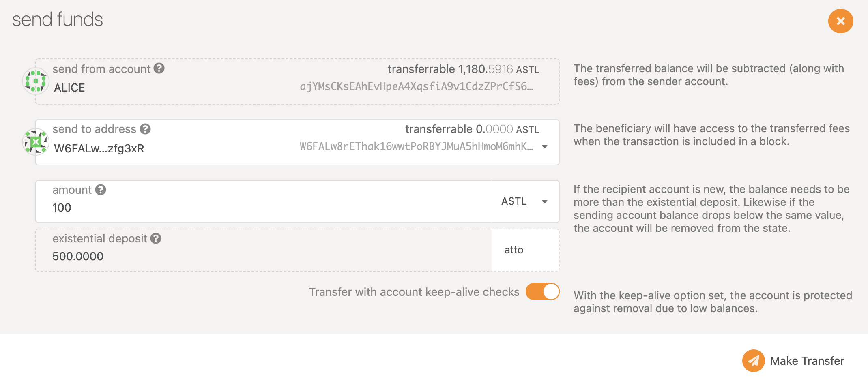Click help icon beside existential deposit
The width and height of the screenshot is (868, 381).
pos(156,238)
